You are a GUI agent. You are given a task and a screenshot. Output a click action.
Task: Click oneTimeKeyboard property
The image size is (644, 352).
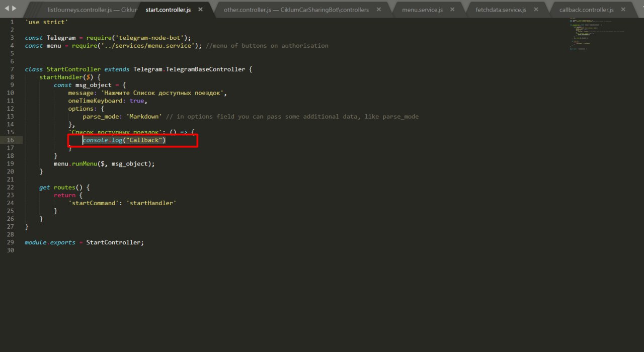pyautogui.click(x=96, y=101)
